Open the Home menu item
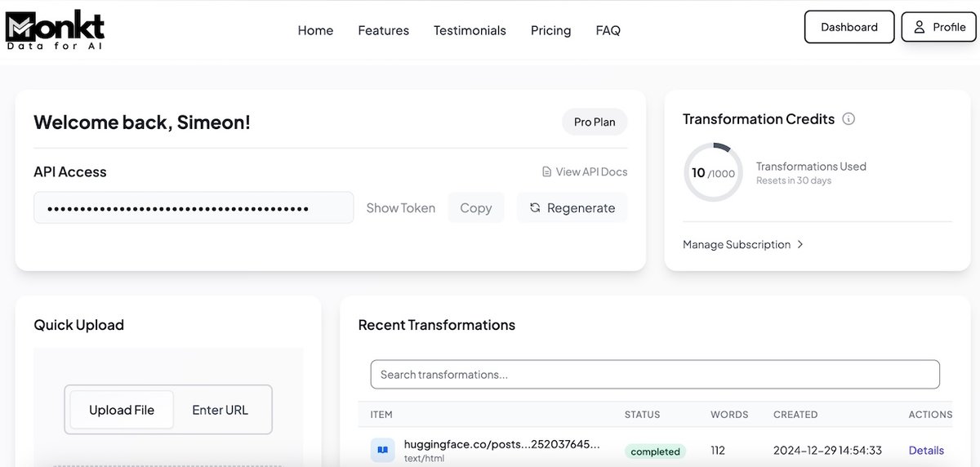This screenshot has height=467, width=980. 315,30
